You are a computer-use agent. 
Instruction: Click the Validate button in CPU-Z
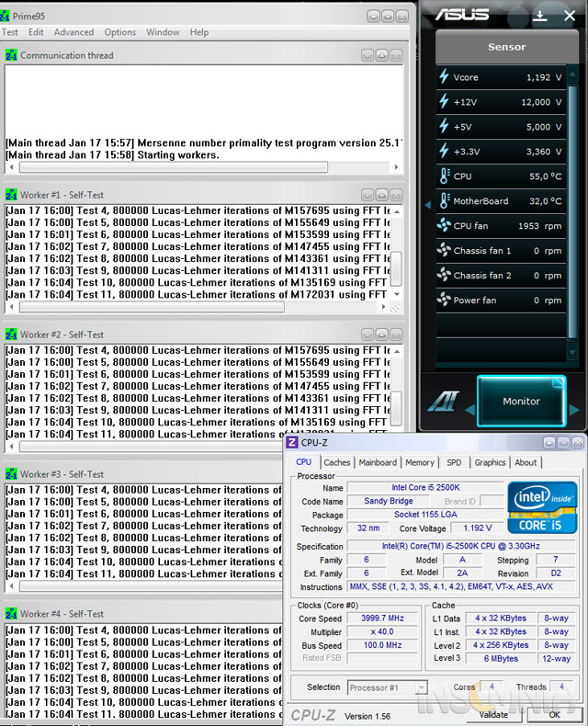tap(493, 714)
